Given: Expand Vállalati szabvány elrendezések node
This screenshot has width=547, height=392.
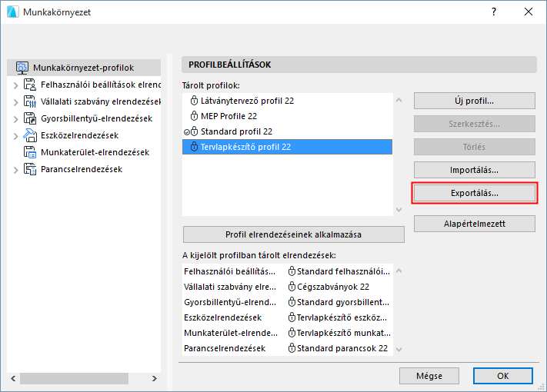Looking at the screenshot, I should pos(15,102).
